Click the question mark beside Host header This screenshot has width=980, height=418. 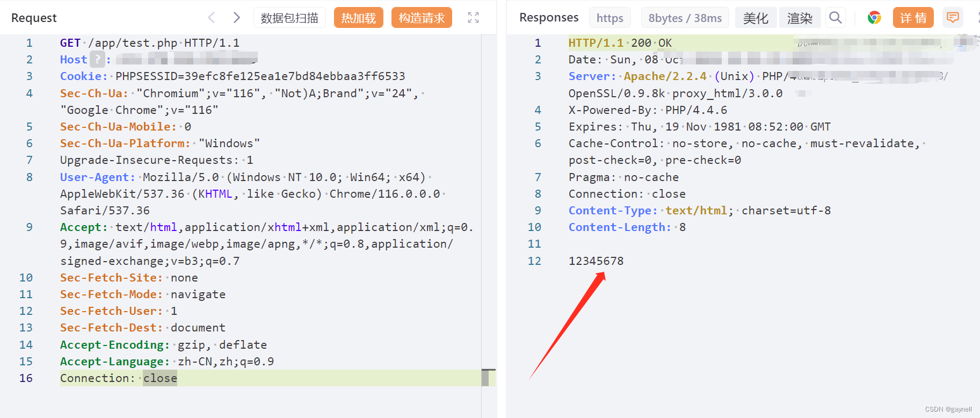click(97, 59)
